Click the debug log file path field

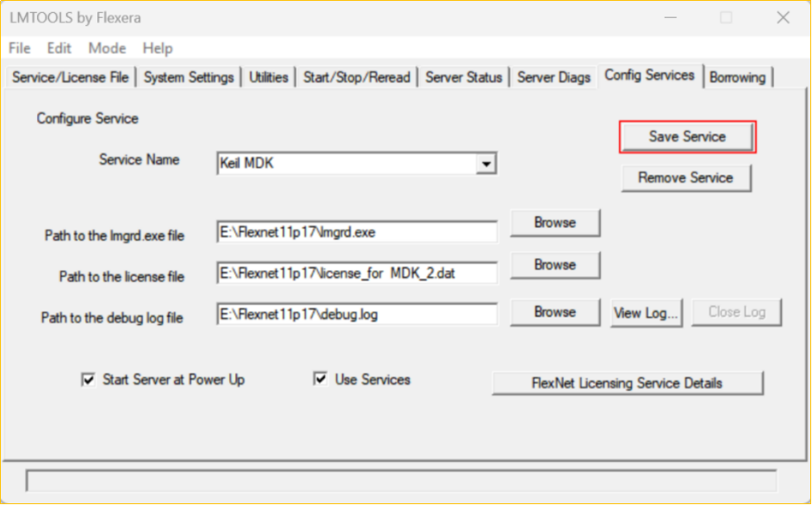pos(356,315)
